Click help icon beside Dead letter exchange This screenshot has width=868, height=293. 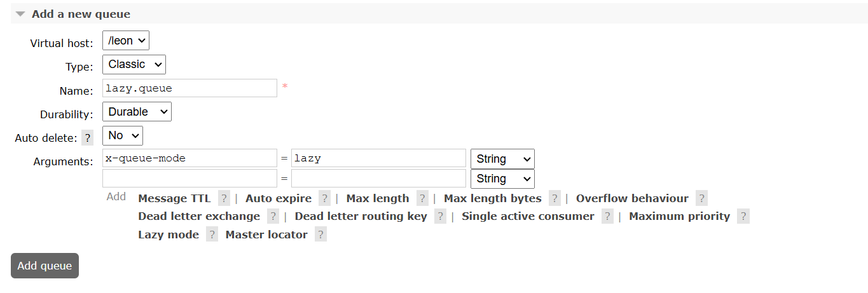(x=273, y=216)
